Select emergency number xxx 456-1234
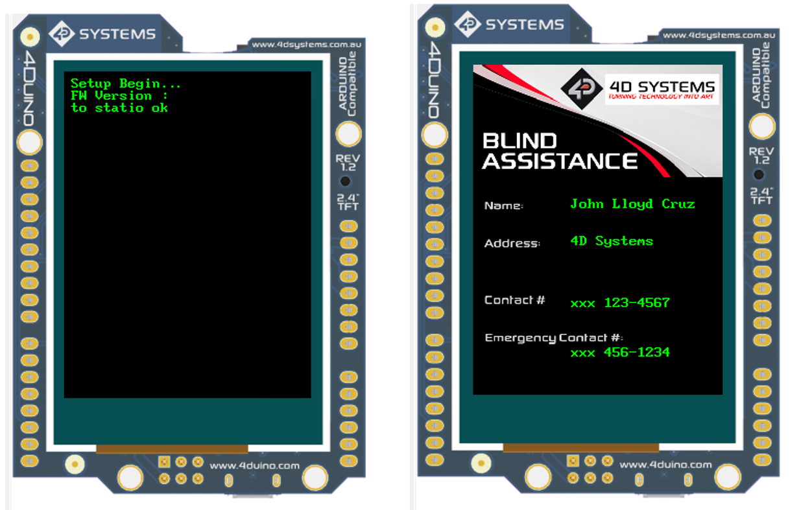This screenshot has height=510, width=812. (619, 353)
